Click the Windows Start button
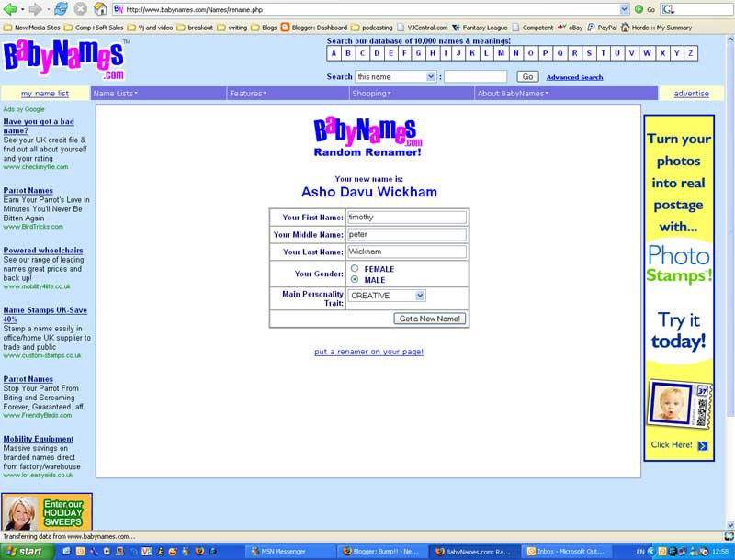The height and width of the screenshot is (560, 735). 26,552
